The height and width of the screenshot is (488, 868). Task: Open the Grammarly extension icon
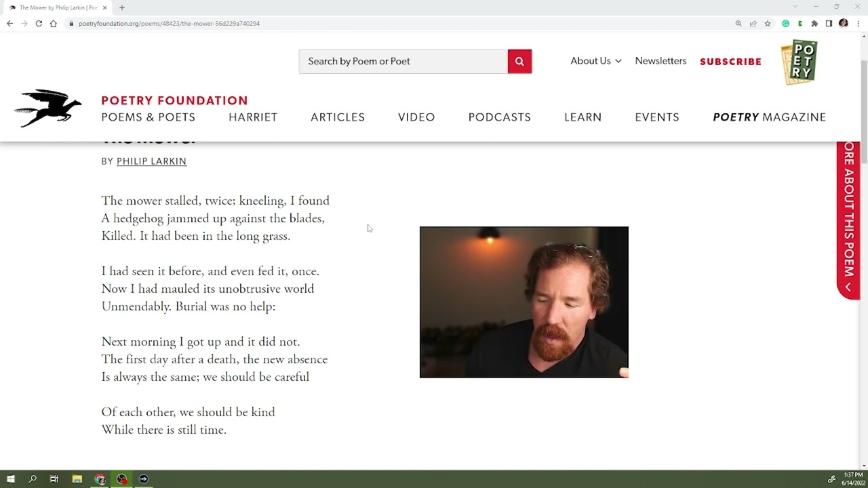786,23
